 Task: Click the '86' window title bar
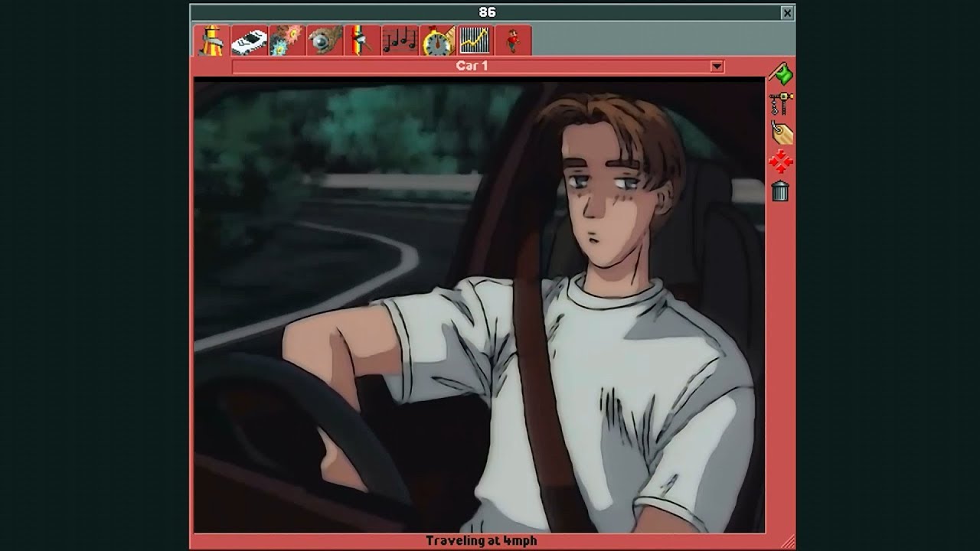(x=487, y=13)
